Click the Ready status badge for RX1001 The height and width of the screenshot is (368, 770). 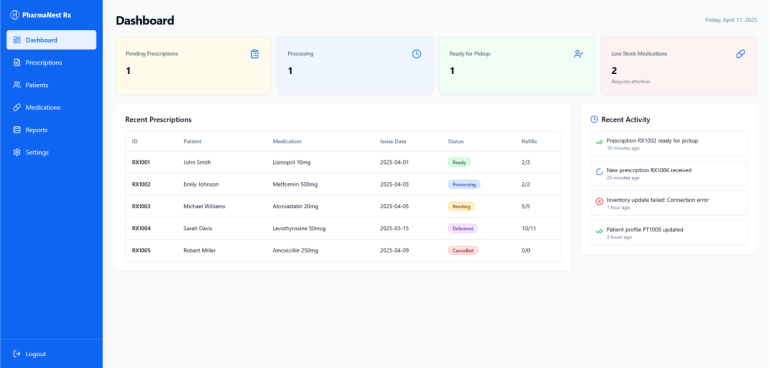(x=459, y=162)
